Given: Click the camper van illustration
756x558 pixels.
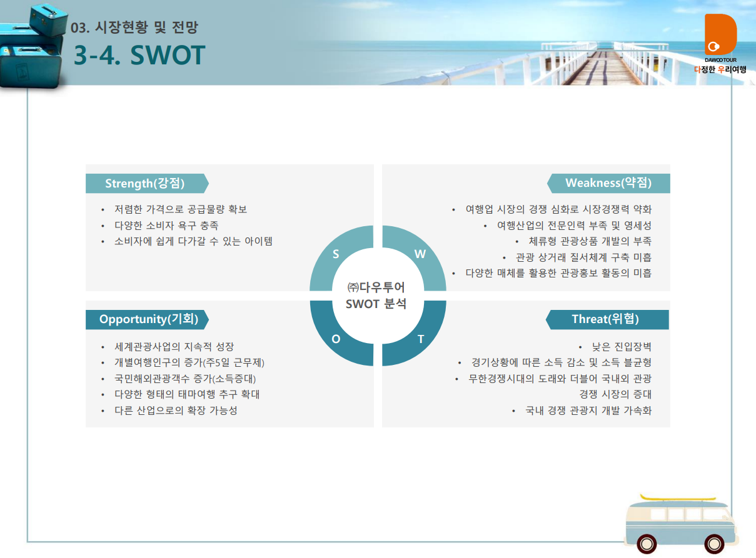Looking at the screenshot, I should click(x=682, y=524).
